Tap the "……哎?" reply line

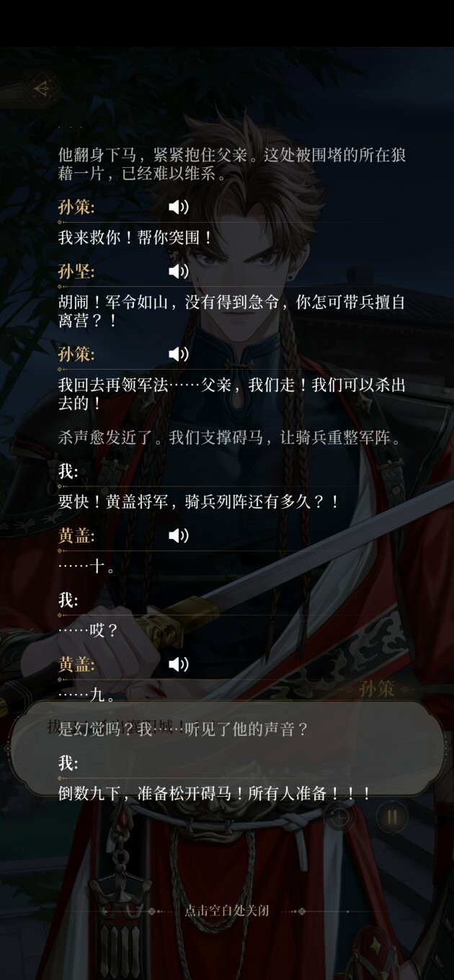87,631
